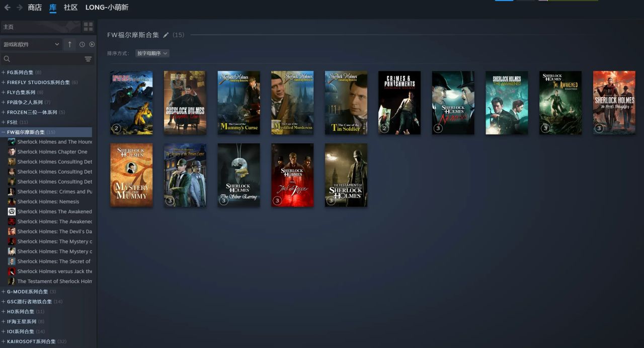Go to the 主页 home button
Viewport: 644px width, 348px height.
pyautogui.click(x=40, y=27)
